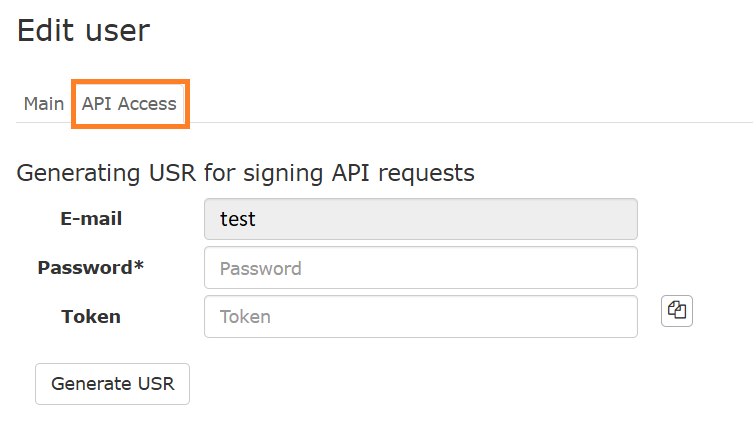
Task: Click the E-mail field label
Action: point(91,219)
